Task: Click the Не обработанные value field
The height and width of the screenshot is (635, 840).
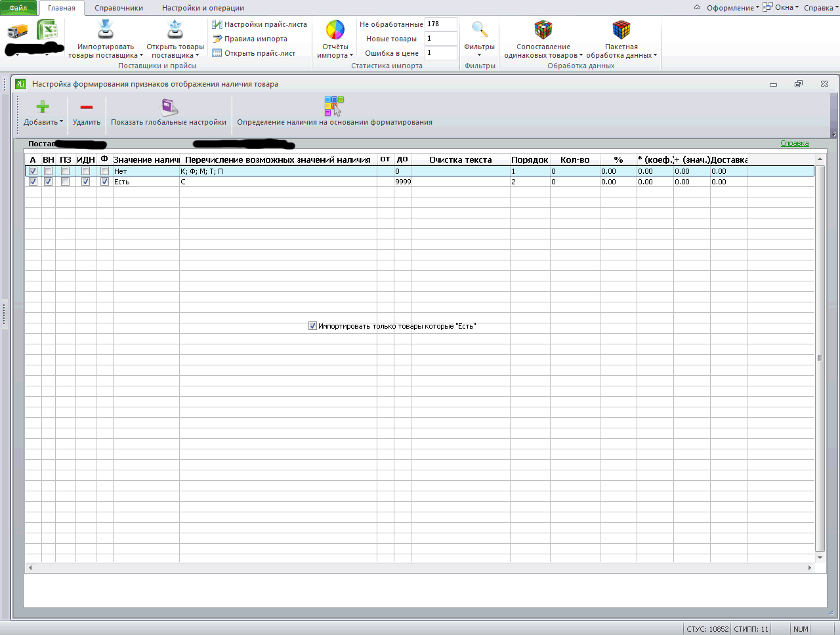Action: tap(441, 24)
